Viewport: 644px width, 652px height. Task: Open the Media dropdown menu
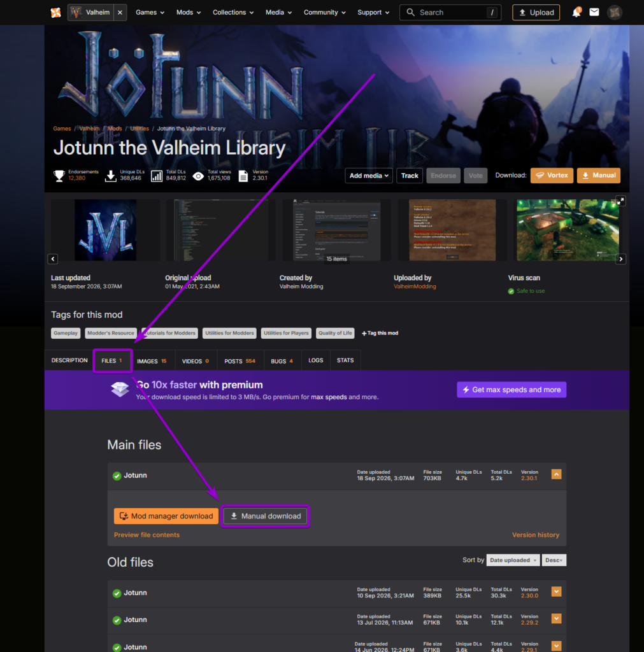[x=279, y=13]
